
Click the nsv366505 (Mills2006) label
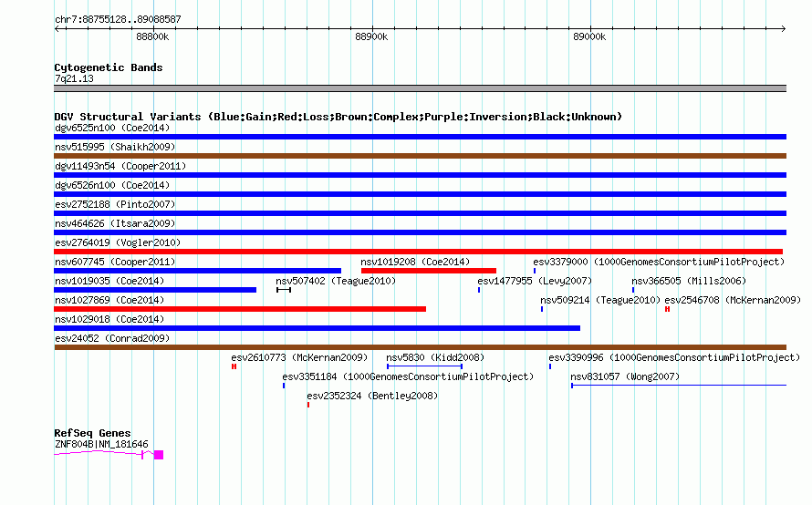(689, 281)
